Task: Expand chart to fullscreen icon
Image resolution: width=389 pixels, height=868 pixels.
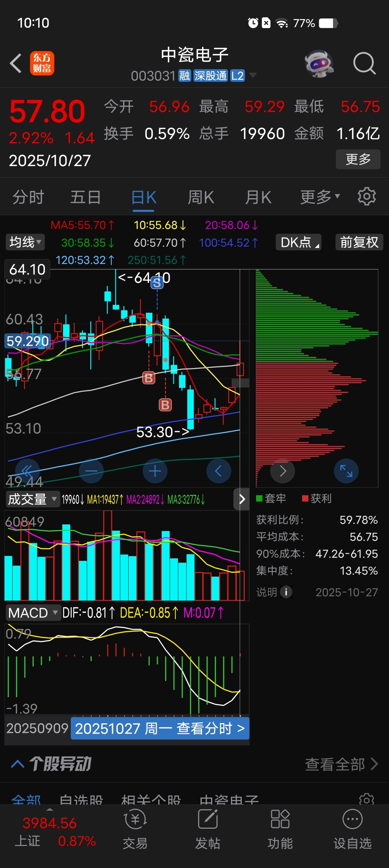Action: pos(346,471)
